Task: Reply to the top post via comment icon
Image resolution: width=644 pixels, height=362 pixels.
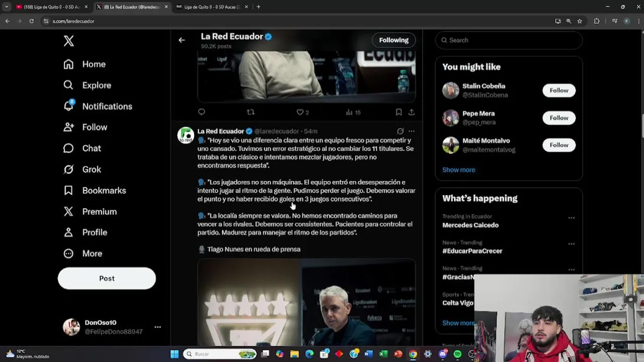Action: pyautogui.click(x=201, y=112)
